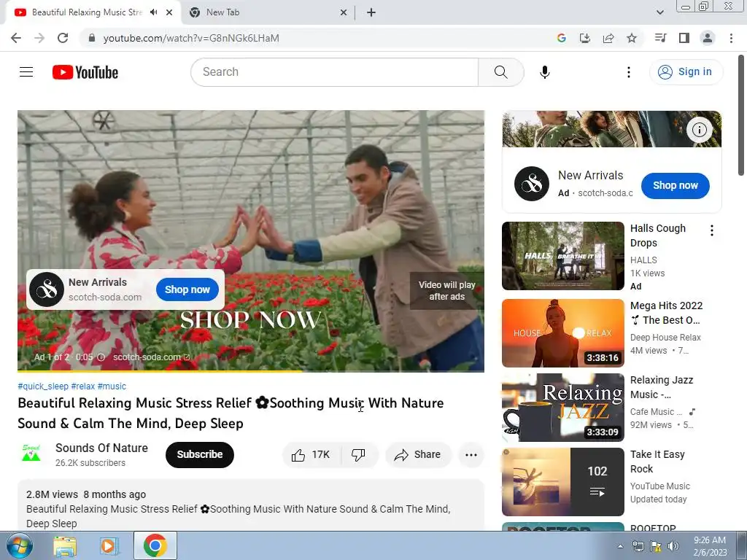Share the video

click(418, 455)
